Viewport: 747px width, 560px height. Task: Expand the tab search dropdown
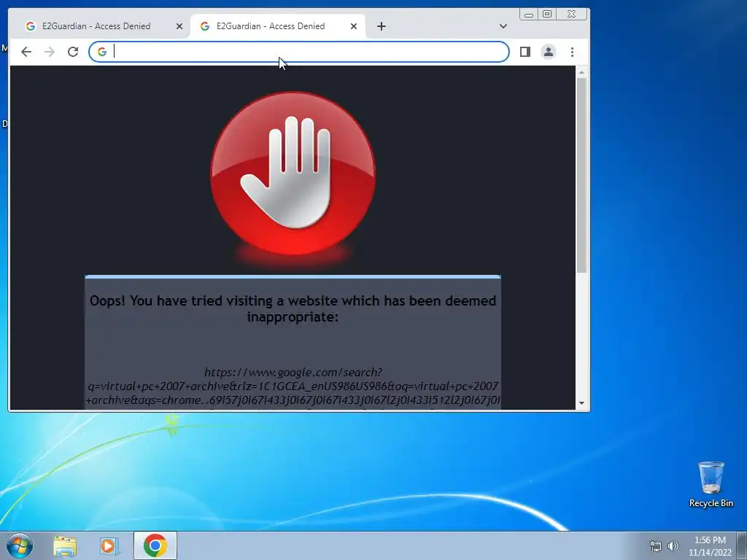[x=503, y=26]
